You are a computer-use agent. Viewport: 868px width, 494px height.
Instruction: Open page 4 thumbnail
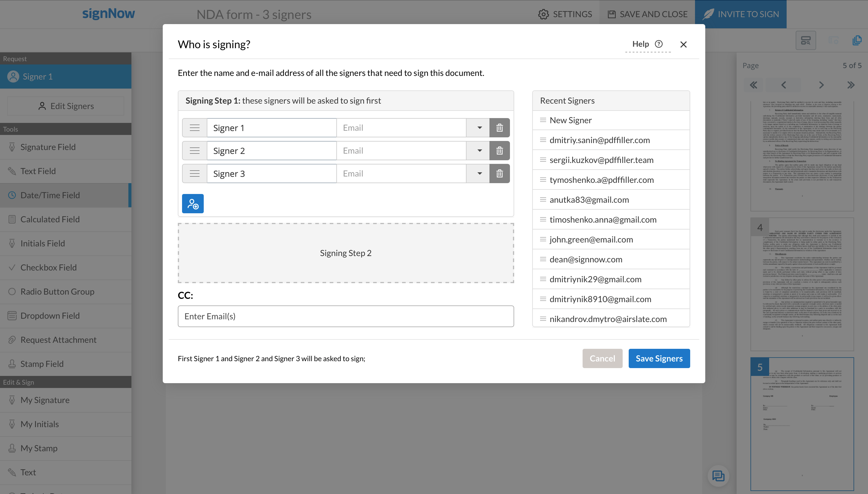[x=801, y=284]
